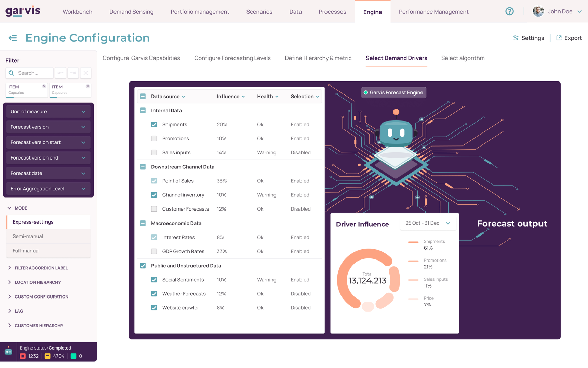This screenshot has height=368, width=588.
Task: Click the Garvis logo
Action: pos(23,11)
